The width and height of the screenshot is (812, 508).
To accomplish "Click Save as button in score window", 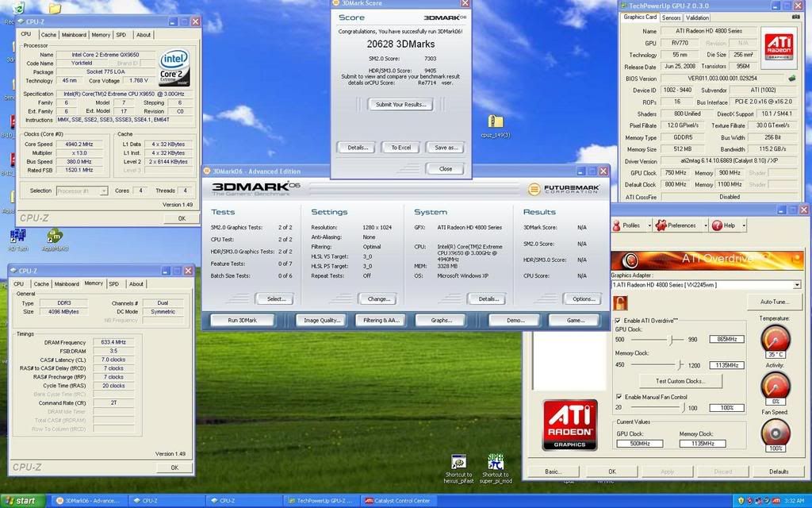I will (x=446, y=148).
